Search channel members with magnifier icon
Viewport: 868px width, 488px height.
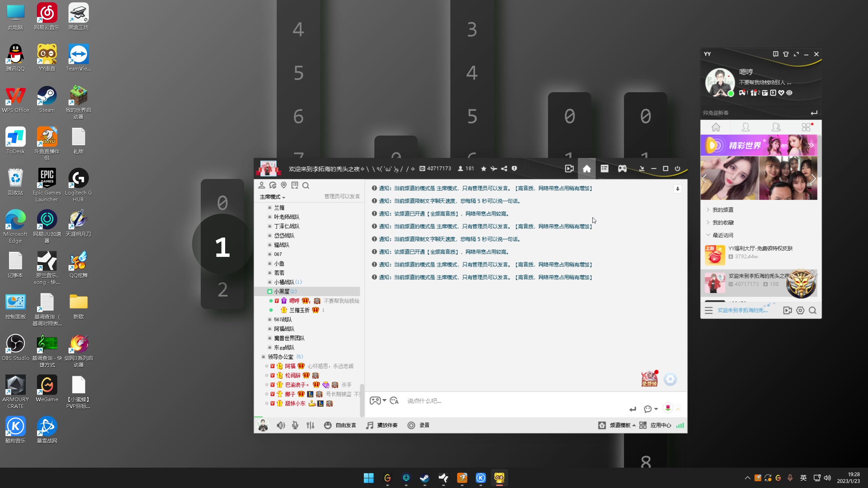(x=305, y=185)
